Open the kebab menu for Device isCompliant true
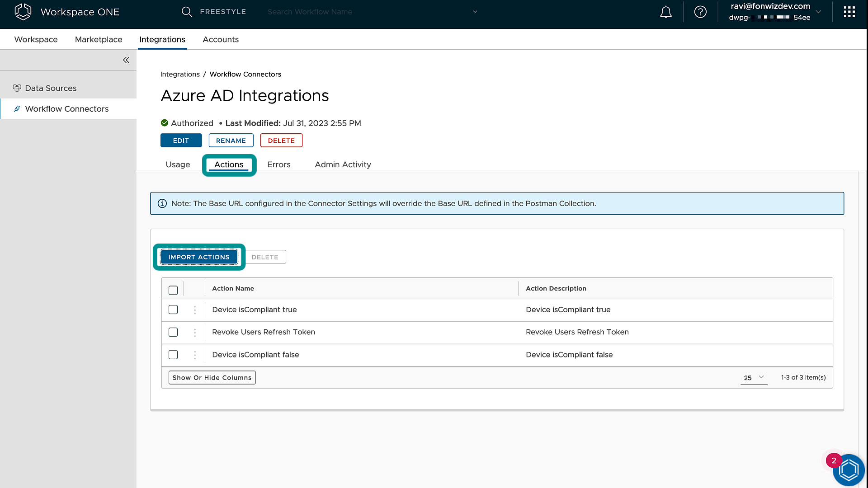Image resolution: width=868 pixels, height=488 pixels. [x=195, y=310]
